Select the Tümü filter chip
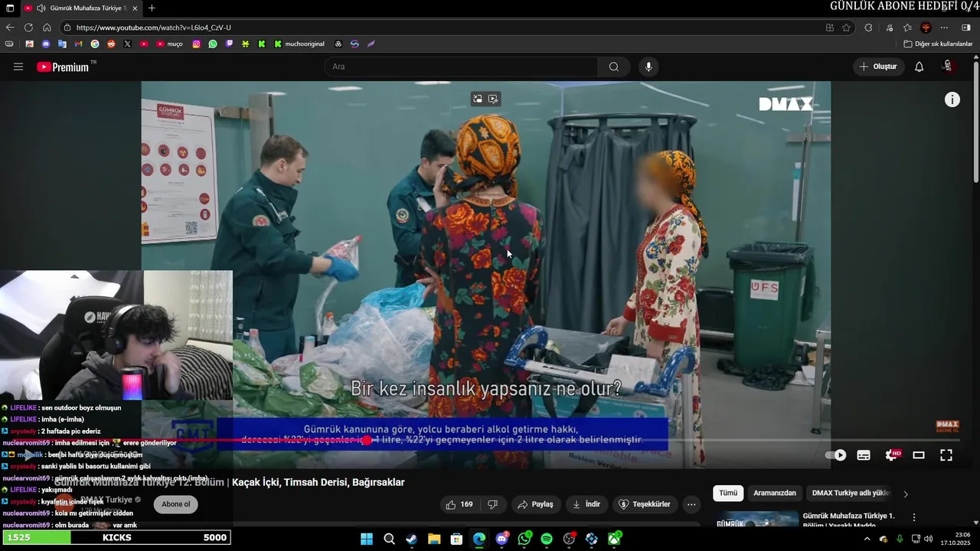The image size is (980, 551). (728, 494)
